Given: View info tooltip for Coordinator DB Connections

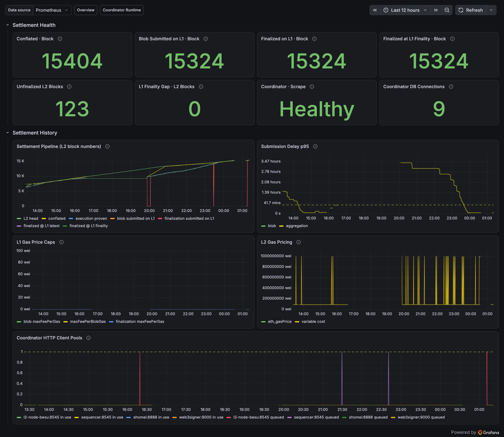Looking at the screenshot, I should [451, 86].
